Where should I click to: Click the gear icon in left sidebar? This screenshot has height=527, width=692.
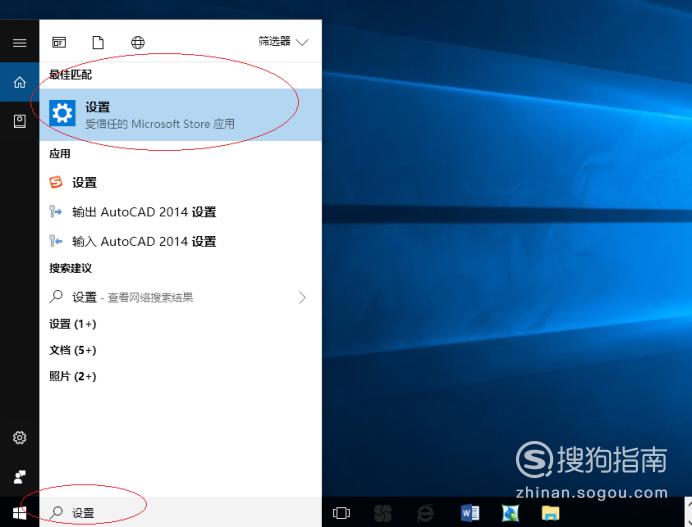[19, 437]
